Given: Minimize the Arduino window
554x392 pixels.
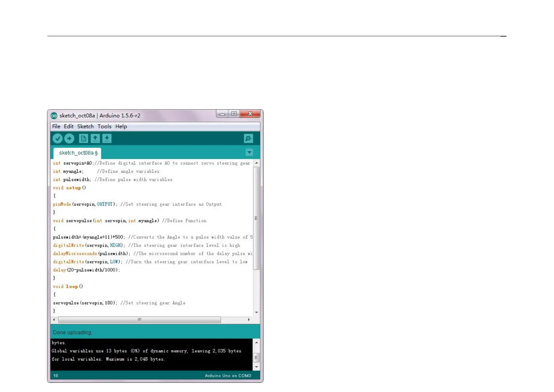Looking at the screenshot, I should coord(222,114).
